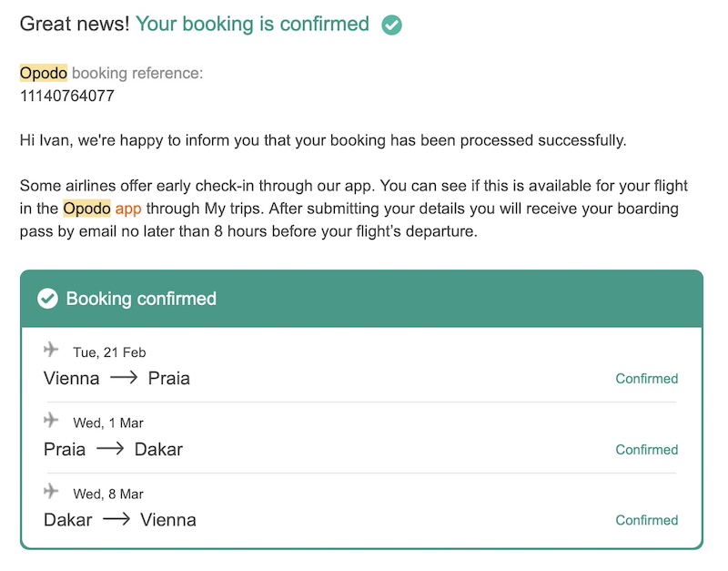The image size is (728, 571).
Task: Click the highlighted Opodo before booking reference
Action: tap(43, 73)
